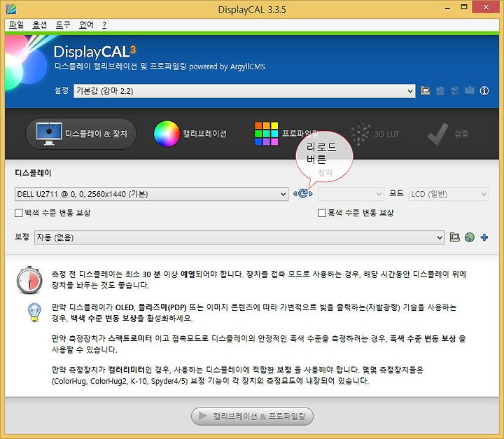Image resolution: width=504 pixels, height=439 pixels.
Task: Open the 설정 기본값 (감마 2.2) dropdown
Action: (x=244, y=91)
